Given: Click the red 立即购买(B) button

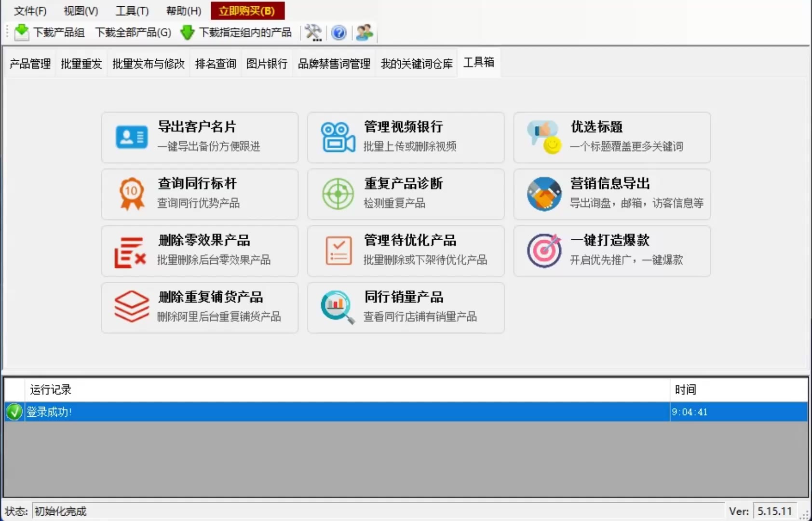Looking at the screenshot, I should (x=247, y=11).
